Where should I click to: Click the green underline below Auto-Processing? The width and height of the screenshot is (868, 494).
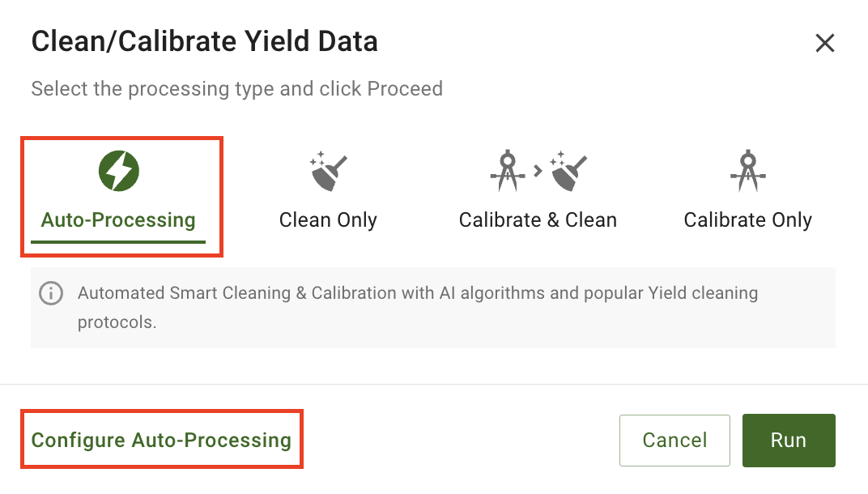(118, 241)
